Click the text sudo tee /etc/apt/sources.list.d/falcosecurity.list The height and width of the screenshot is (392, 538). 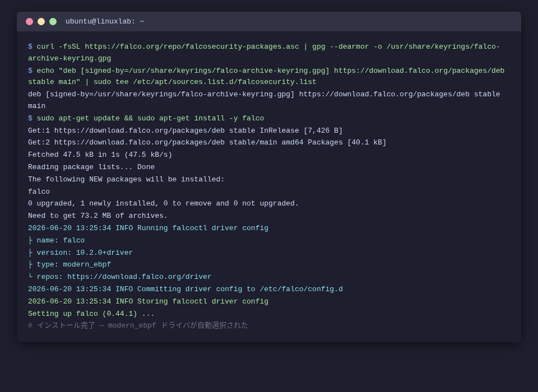[x=205, y=82]
